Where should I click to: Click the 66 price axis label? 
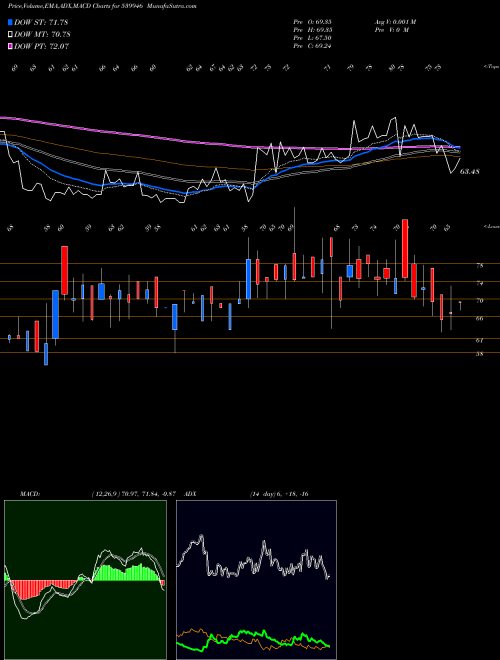tap(479, 319)
